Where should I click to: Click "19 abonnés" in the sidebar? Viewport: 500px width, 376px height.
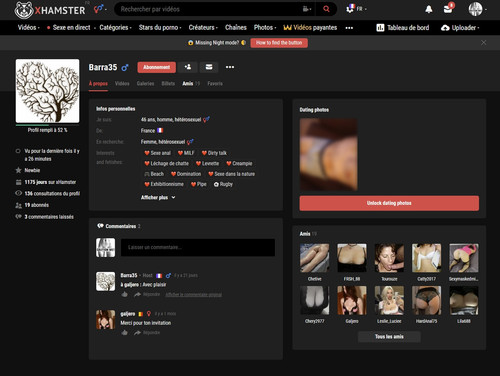(37, 205)
